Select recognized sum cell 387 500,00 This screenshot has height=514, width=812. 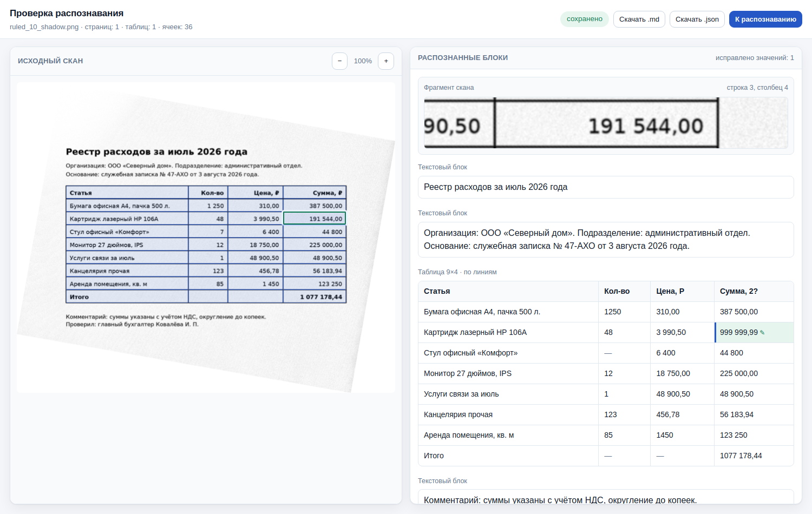(754, 312)
